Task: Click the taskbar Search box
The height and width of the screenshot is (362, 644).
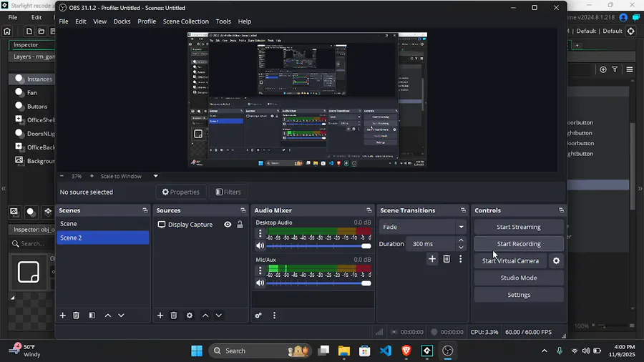Action: pyautogui.click(x=260, y=351)
